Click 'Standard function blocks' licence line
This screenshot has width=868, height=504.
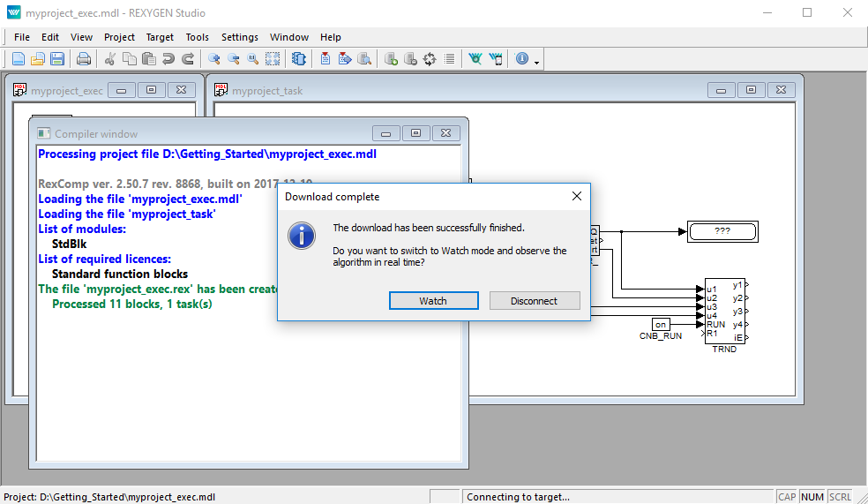click(x=120, y=274)
